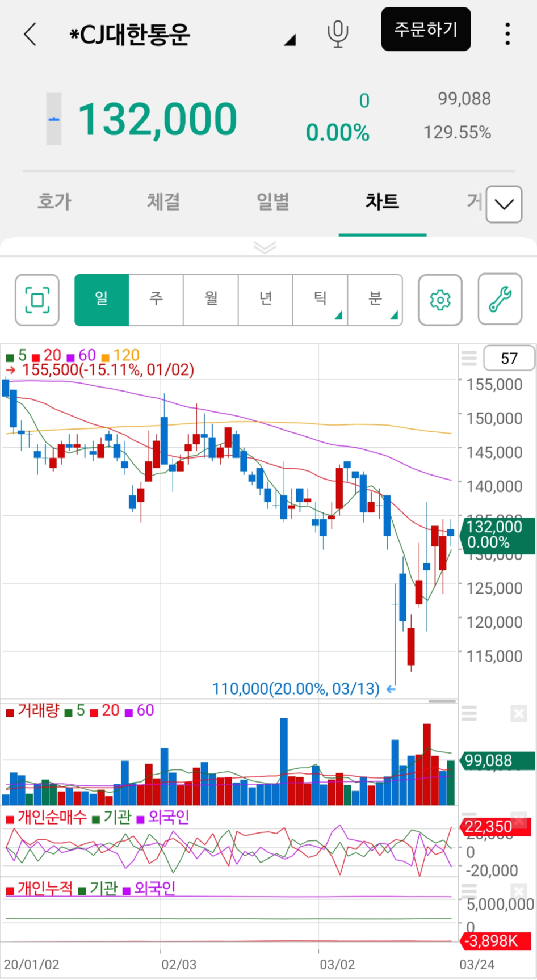Viewport: 537px width, 980px height.
Task: Tap the small price-range mini candle icon
Action: 54,119
